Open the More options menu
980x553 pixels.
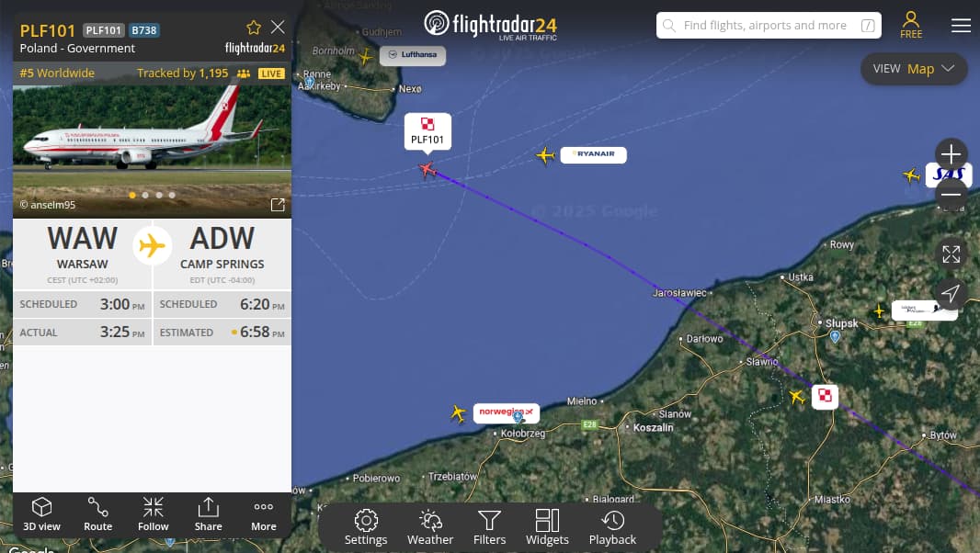pos(263,515)
